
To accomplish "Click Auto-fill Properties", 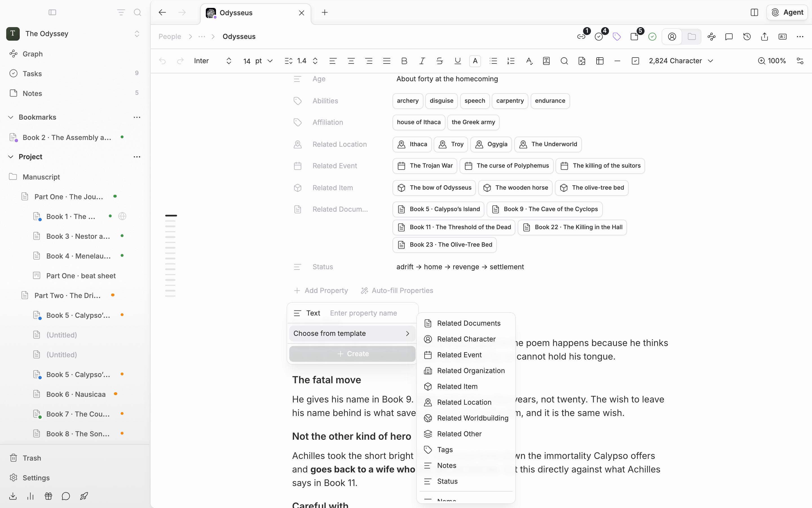I will pos(397,291).
